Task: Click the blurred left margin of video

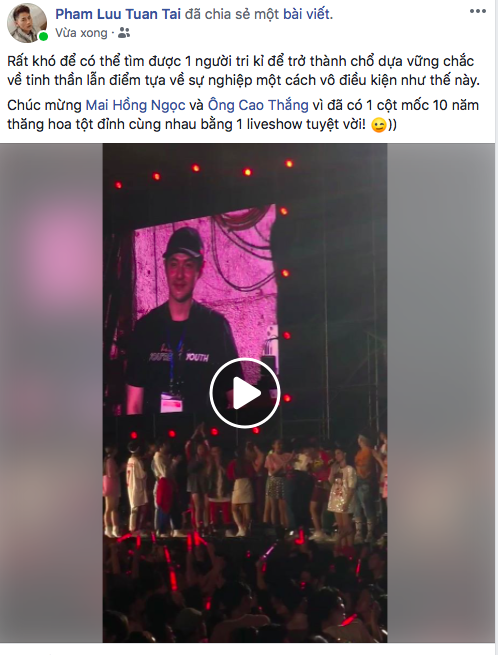Action: (51, 393)
